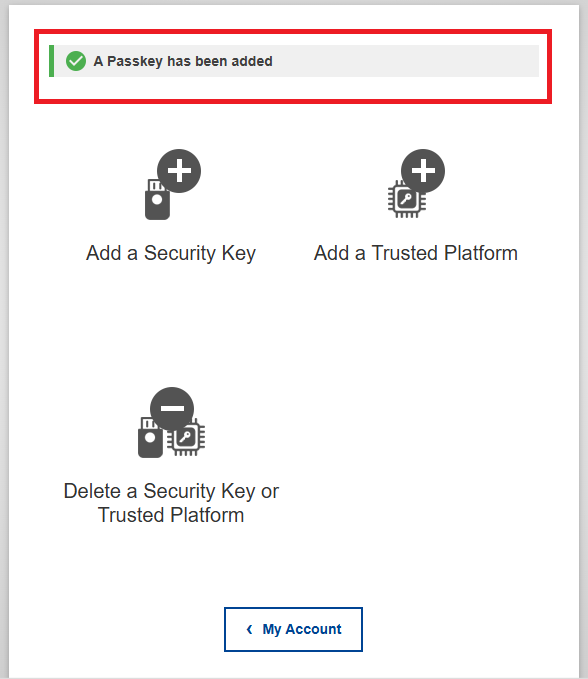This screenshot has height=679, width=588.
Task: Click the USB stick in the delete icon
Action: tap(150, 437)
